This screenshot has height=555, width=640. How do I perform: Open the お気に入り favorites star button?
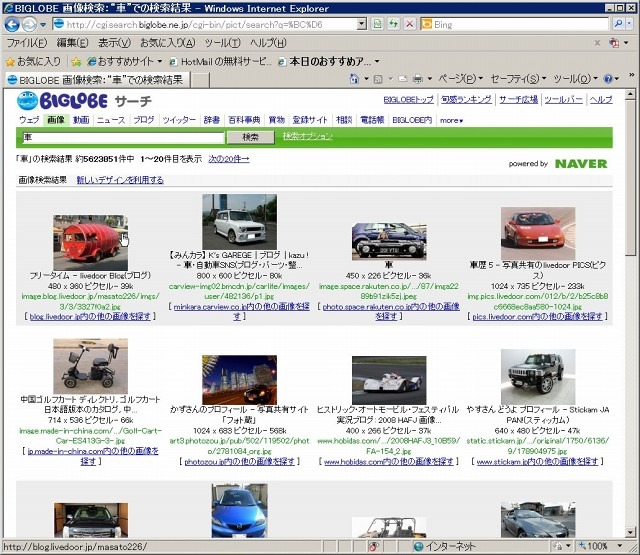click(x=33, y=62)
